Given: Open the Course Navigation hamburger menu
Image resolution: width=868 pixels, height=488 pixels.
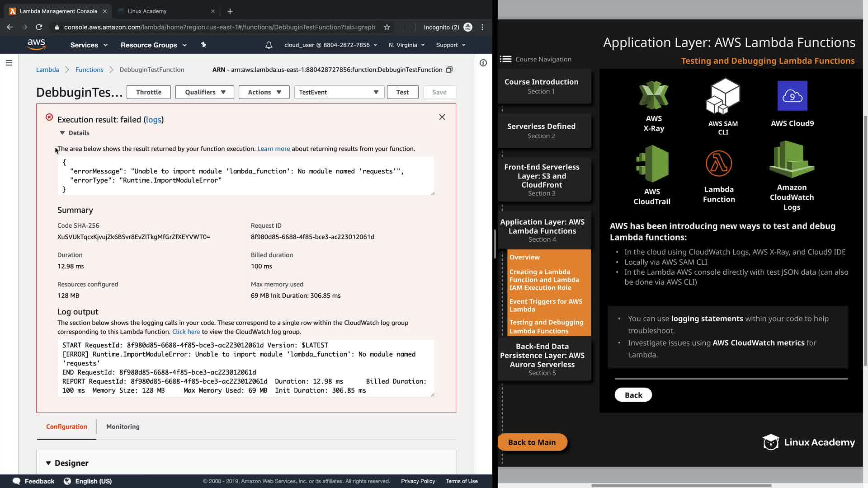Looking at the screenshot, I should pos(505,59).
